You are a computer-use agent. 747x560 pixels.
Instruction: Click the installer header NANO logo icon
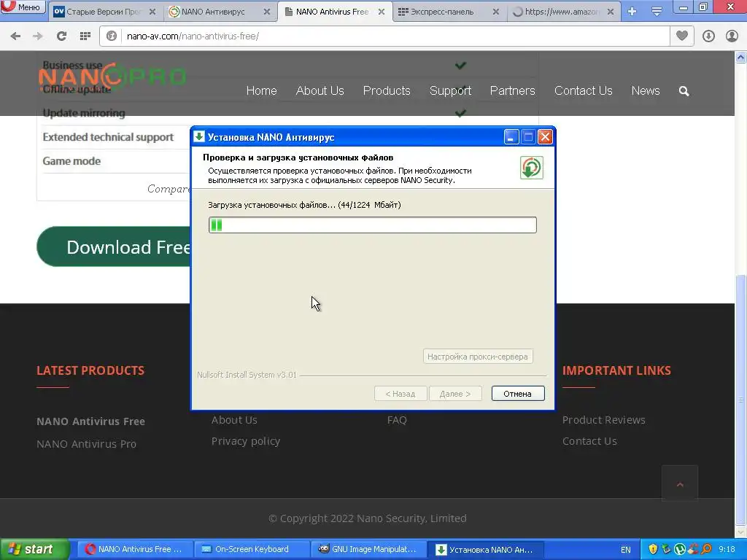click(x=531, y=168)
